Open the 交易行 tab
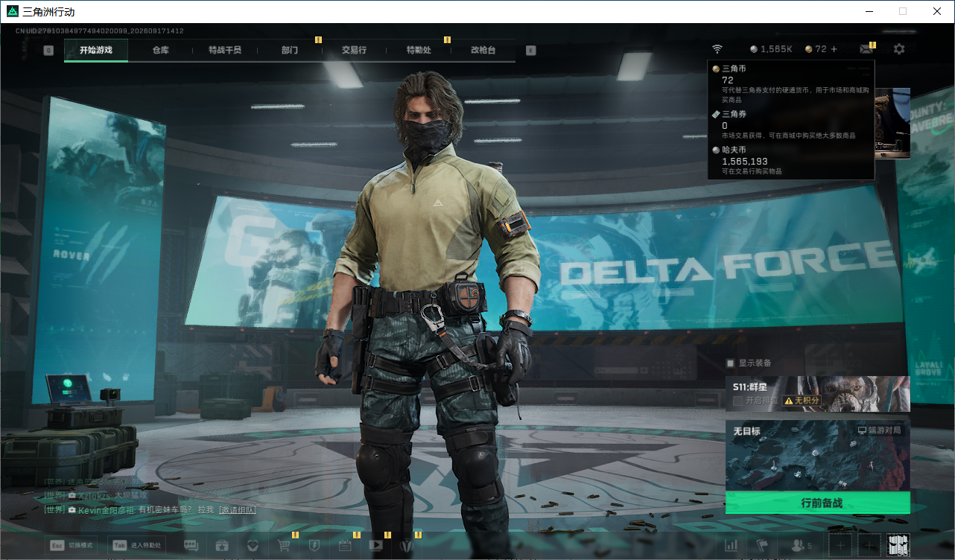955x560 pixels. [354, 50]
